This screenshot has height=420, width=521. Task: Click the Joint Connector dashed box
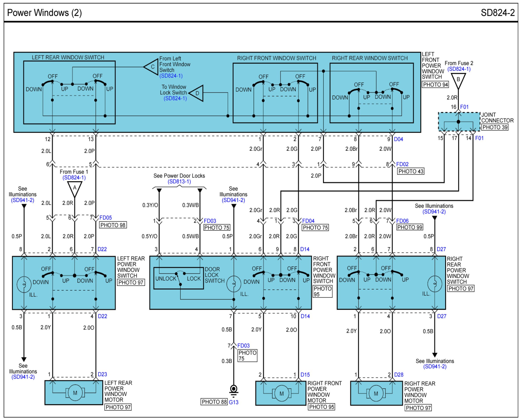459,122
